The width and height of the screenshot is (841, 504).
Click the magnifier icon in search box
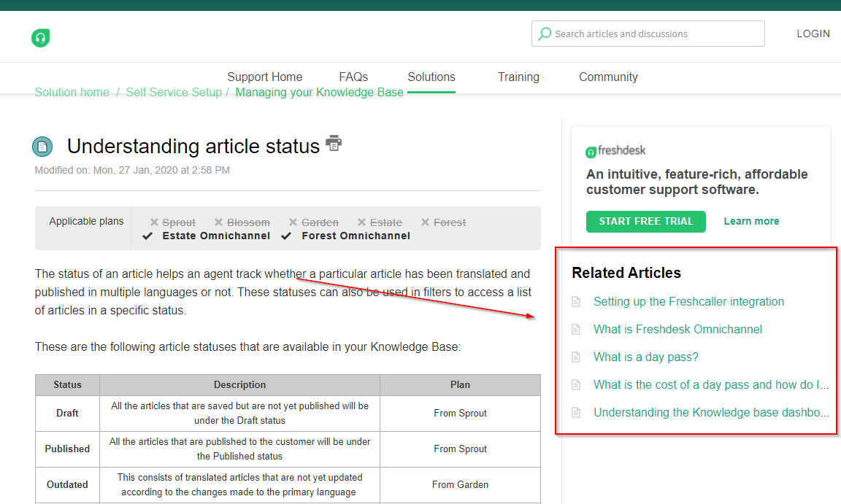[x=545, y=34]
